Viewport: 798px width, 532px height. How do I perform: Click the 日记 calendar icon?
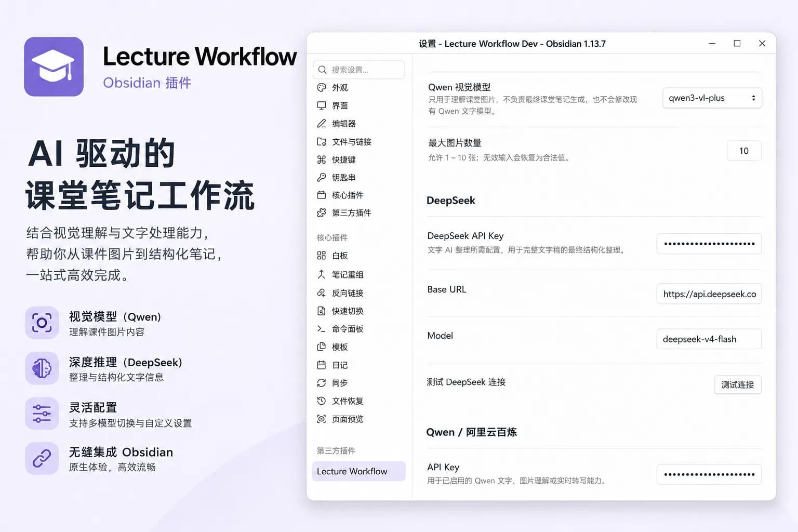pyautogui.click(x=322, y=365)
